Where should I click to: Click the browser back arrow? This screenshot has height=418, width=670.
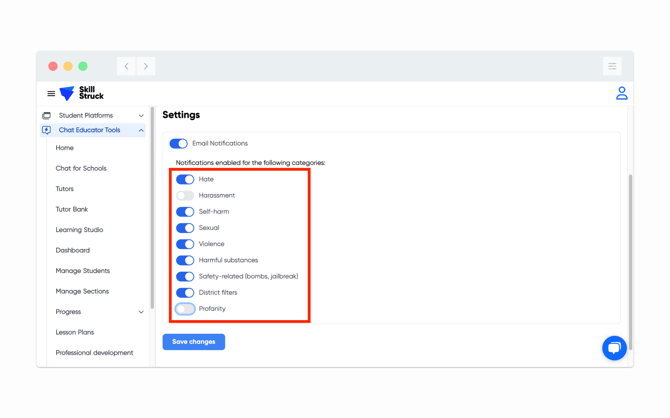tap(127, 66)
